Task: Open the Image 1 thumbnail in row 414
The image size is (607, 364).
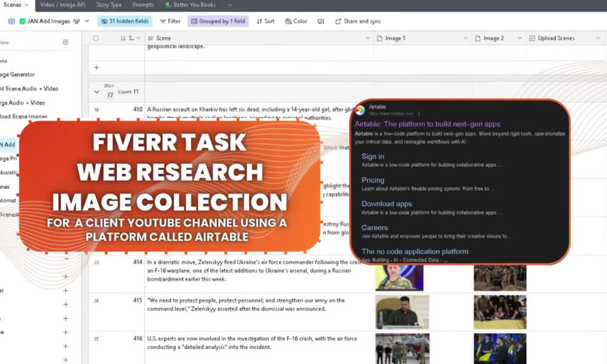Action: (399, 277)
